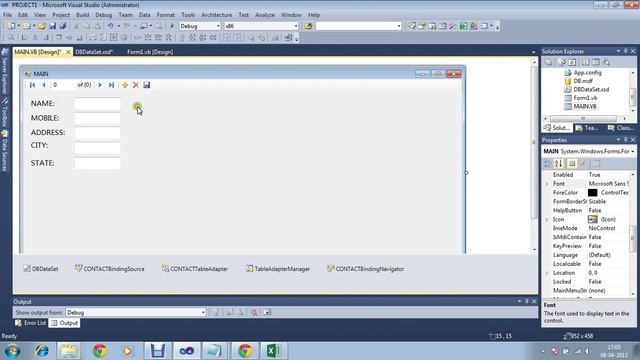Move to last record in binding navigator

coord(111,85)
